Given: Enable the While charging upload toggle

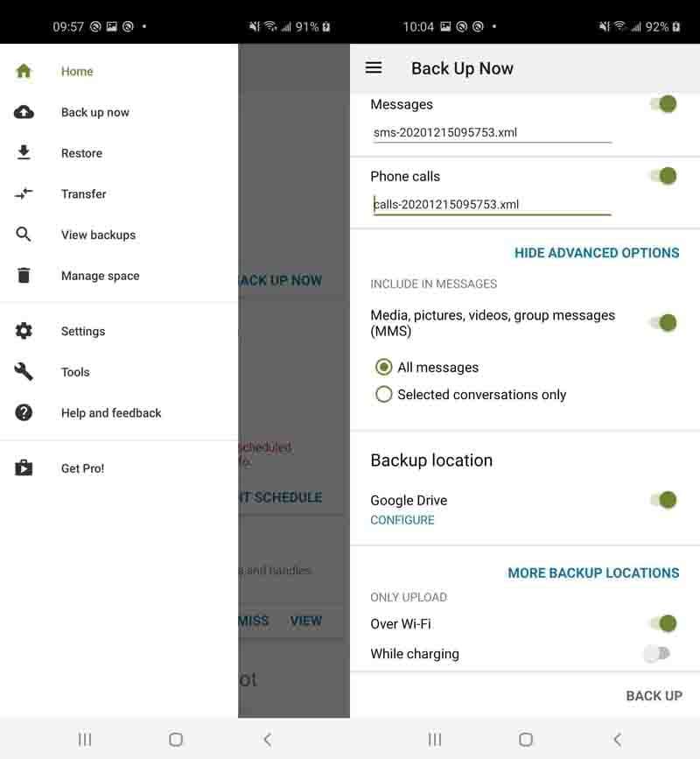Looking at the screenshot, I should (x=654, y=653).
